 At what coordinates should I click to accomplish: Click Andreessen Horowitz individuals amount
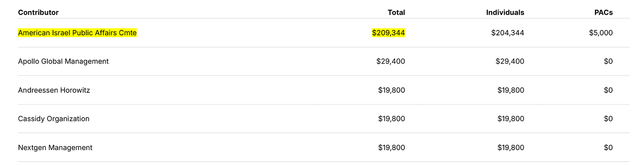coord(511,90)
